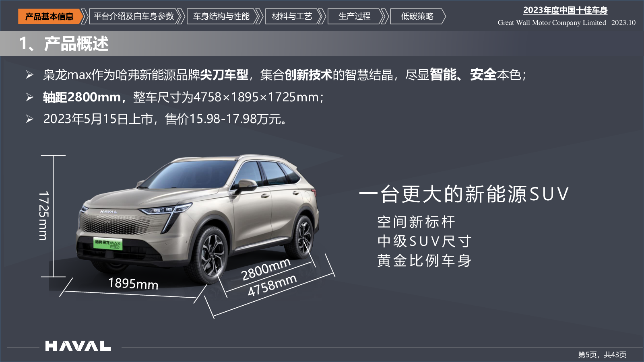The width and height of the screenshot is (644, 362).
Task: Switch to the 车身结构与性能 tab
Action: click(x=221, y=16)
